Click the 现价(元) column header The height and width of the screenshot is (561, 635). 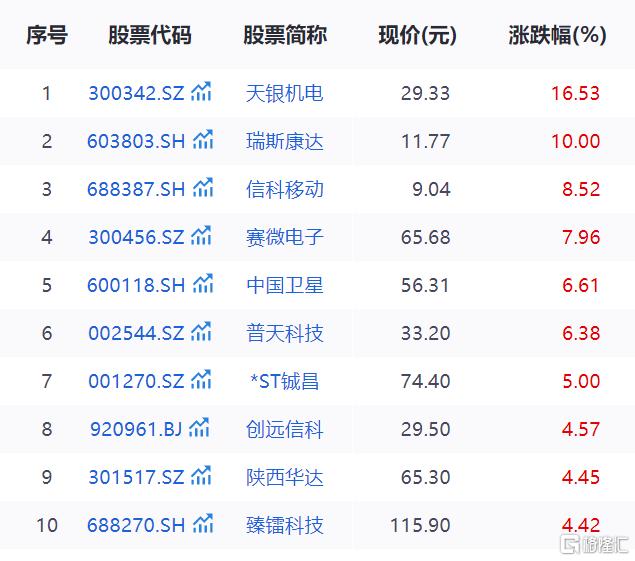(418, 35)
